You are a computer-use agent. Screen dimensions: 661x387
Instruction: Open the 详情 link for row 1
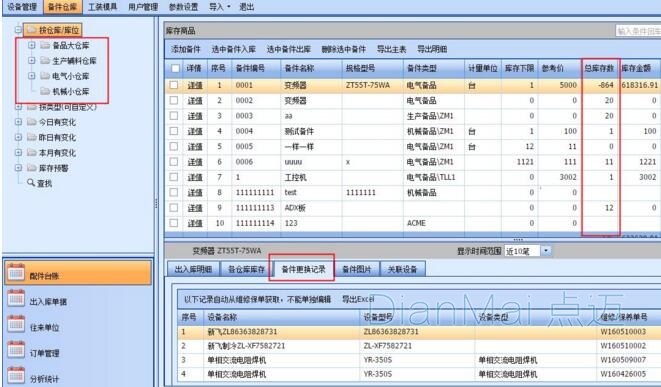(x=195, y=85)
